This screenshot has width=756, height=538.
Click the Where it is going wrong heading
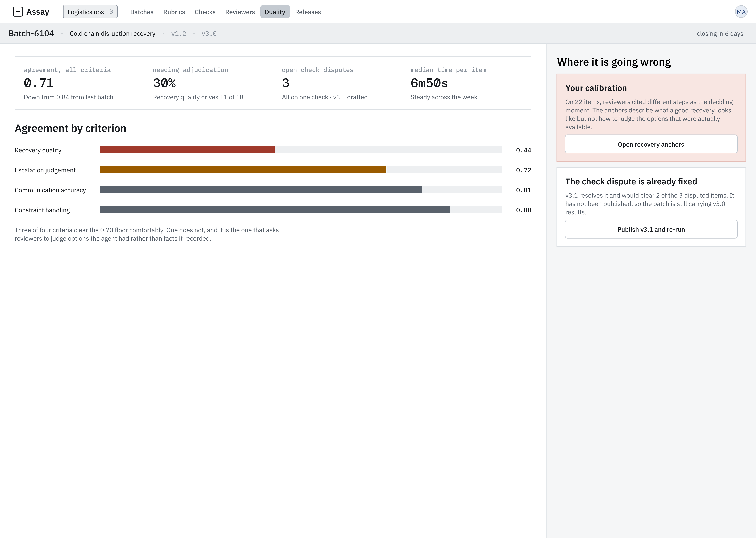(614, 62)
